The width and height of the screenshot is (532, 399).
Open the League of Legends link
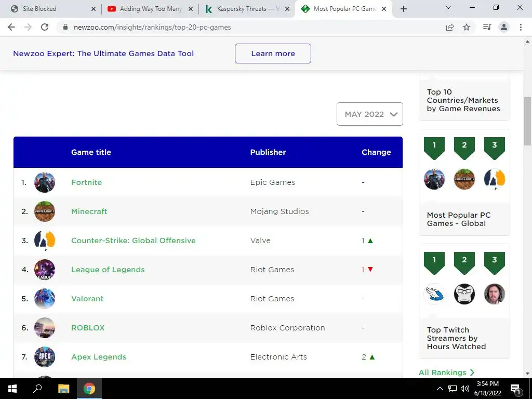click(x=108, y=270)
